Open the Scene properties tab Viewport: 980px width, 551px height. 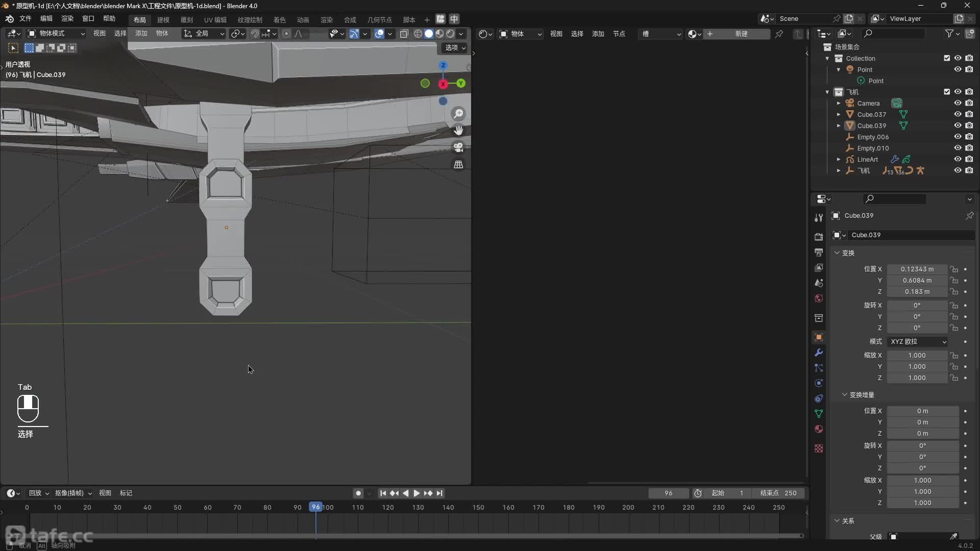(819, 283)
